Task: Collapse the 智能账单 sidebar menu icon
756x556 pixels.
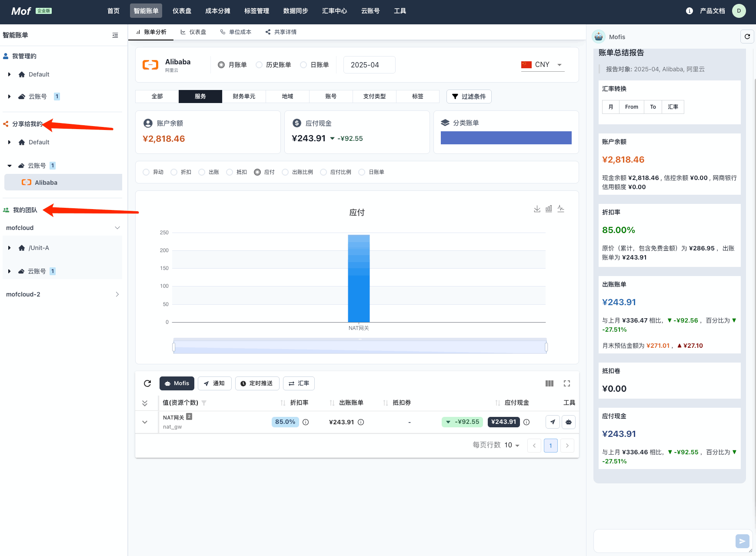Action: pyautogui.click(x=115, y=35)
